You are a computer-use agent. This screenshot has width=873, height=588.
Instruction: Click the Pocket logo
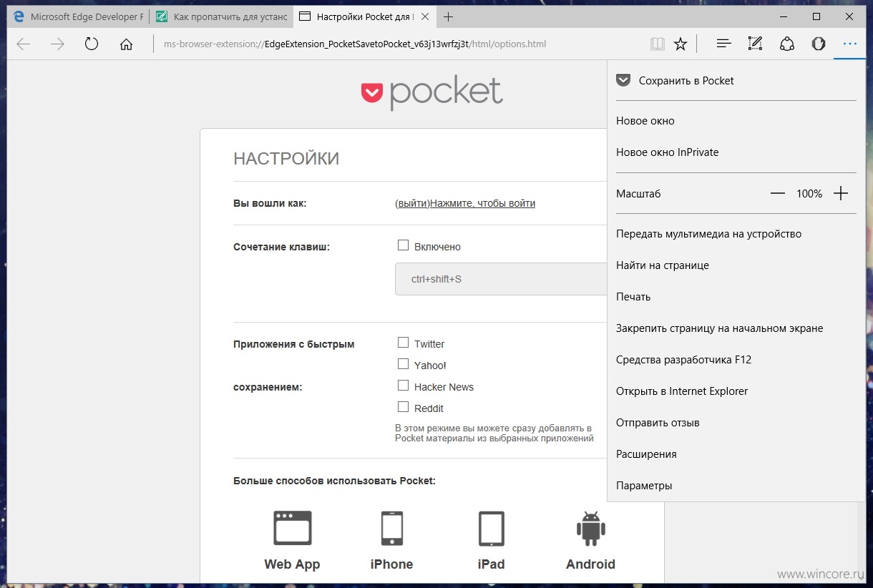pos(431,93)
